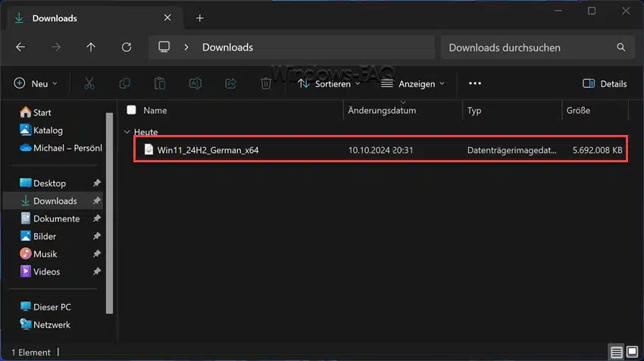Click the pin icon beside Musik

(97, 254)
